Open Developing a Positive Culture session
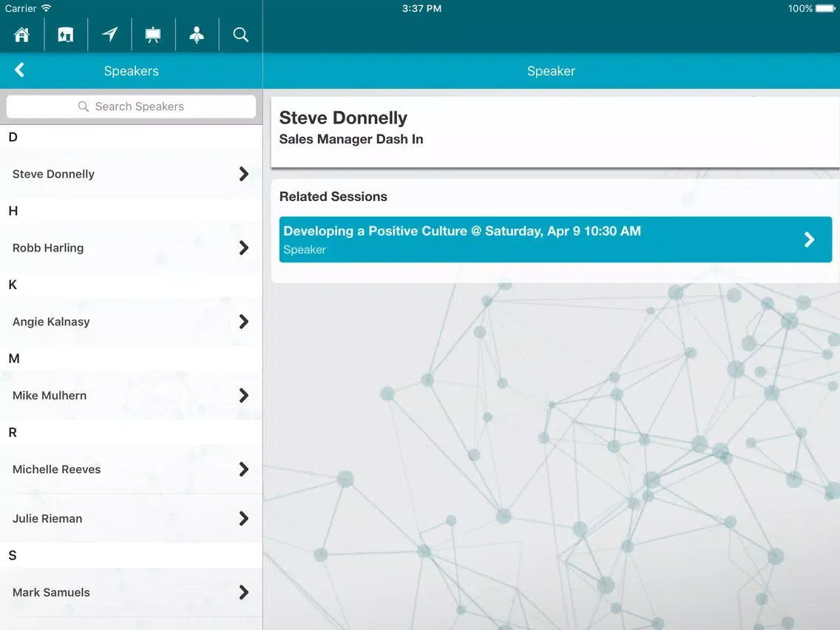This screenshot has height=630, width=840. coord(555,240)
